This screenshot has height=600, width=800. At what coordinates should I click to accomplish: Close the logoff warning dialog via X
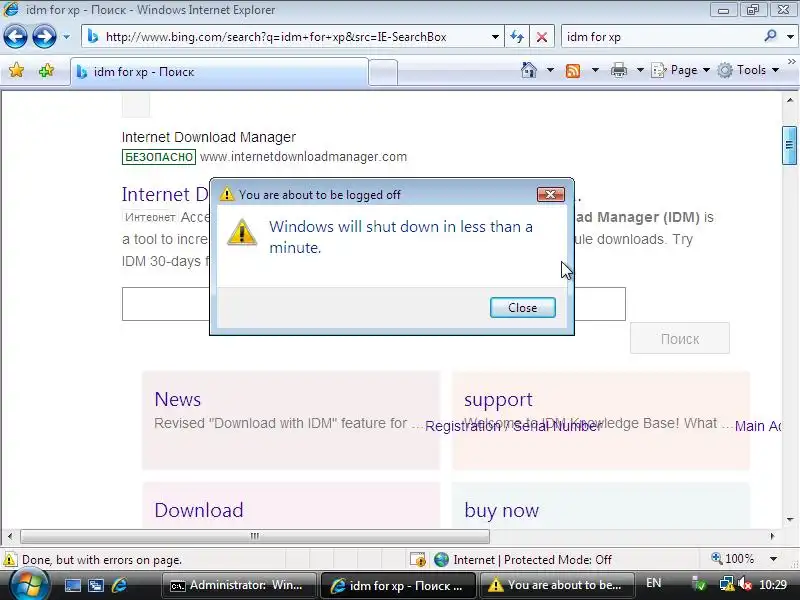pos(551,194)
